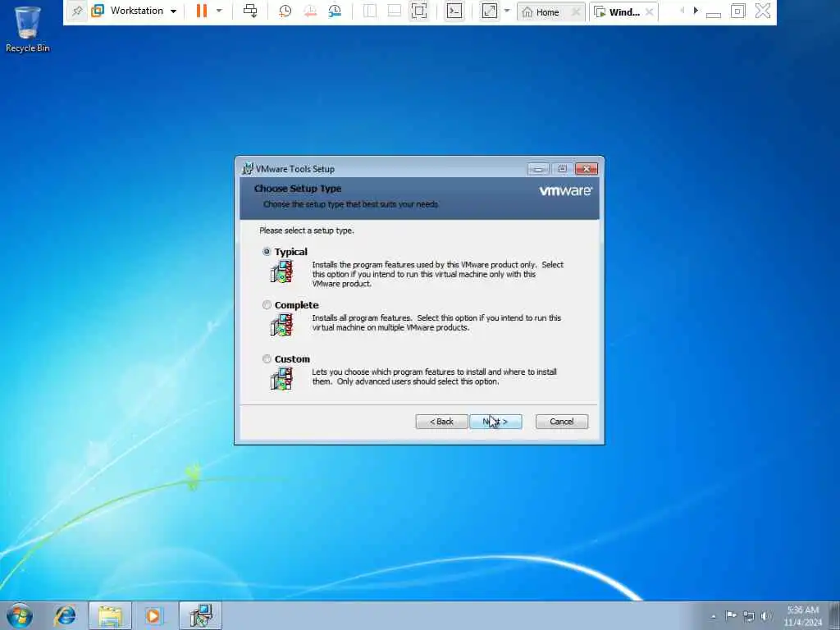Proceed with the Next button
840x630 pixels.
(x=495, y=422)
